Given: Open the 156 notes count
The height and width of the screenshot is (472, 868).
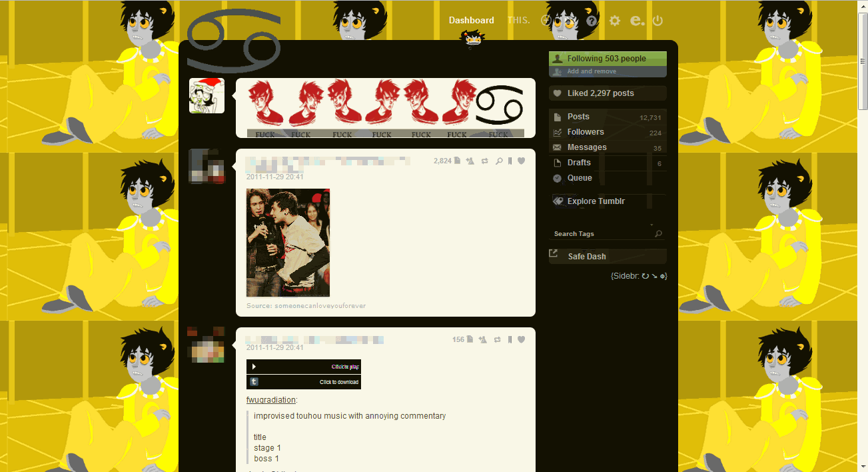Looking at the screenshot, I should tap(458, 339).
